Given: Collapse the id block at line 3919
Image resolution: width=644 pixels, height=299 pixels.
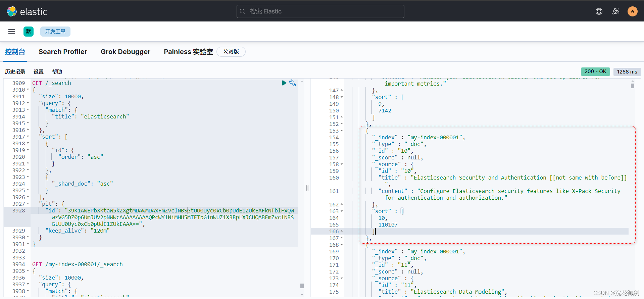Looking at the screenshot, I should point(28,150).
